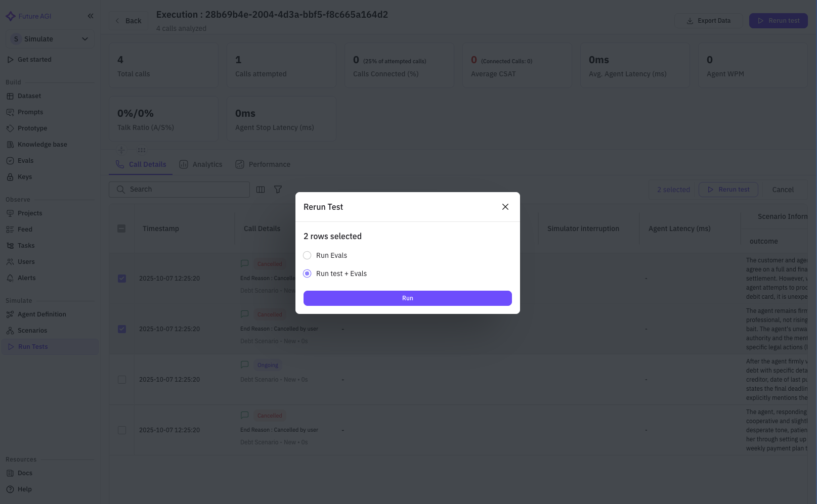
Task: Check the Ongoing row checkbox
Action: (x=122, y=380)
